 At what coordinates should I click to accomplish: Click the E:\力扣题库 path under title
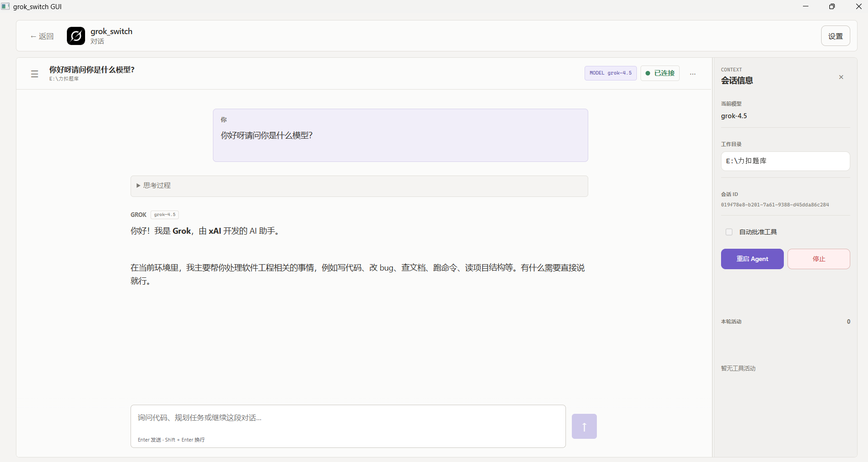(x=64, y=79)
